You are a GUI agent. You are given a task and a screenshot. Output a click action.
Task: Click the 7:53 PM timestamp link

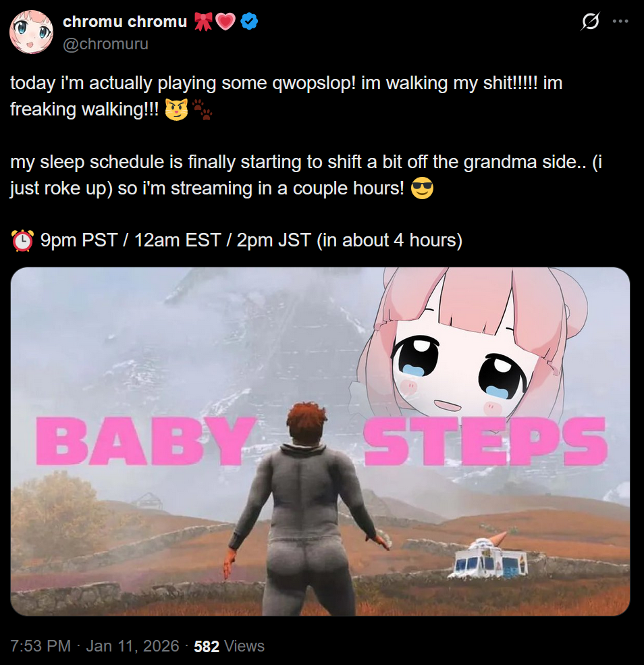[41, 646]
